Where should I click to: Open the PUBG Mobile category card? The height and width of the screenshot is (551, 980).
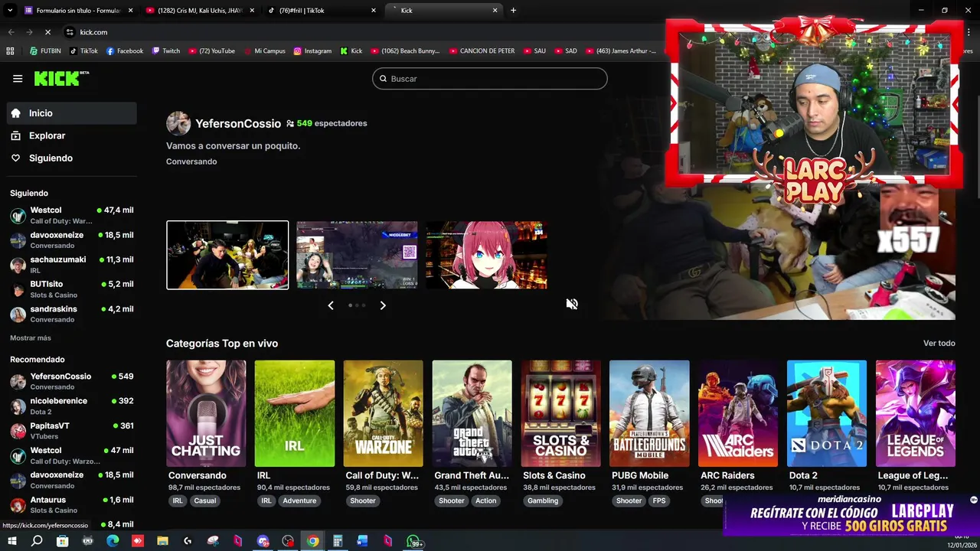click(649, 413)
